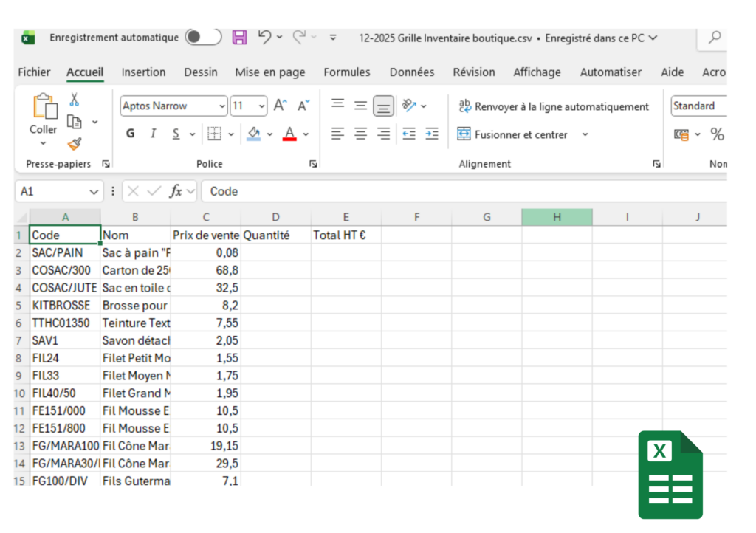This screenshot has height=533, width=756.
Task: Toggle Enregistrement automatique switch
Action: (x=203, y=38)
